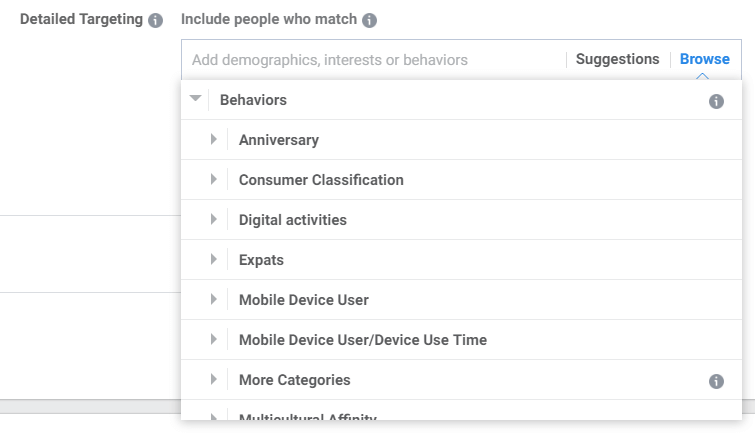Click the Behaviors row info icon
755x435 pixels.
coord(716,101)
